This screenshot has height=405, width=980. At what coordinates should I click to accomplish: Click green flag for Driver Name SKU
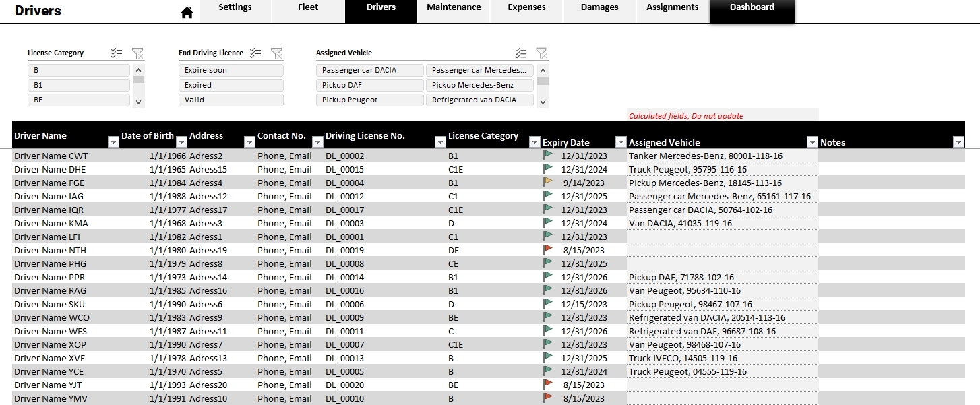pyautogui.click(x=548, y=303)
